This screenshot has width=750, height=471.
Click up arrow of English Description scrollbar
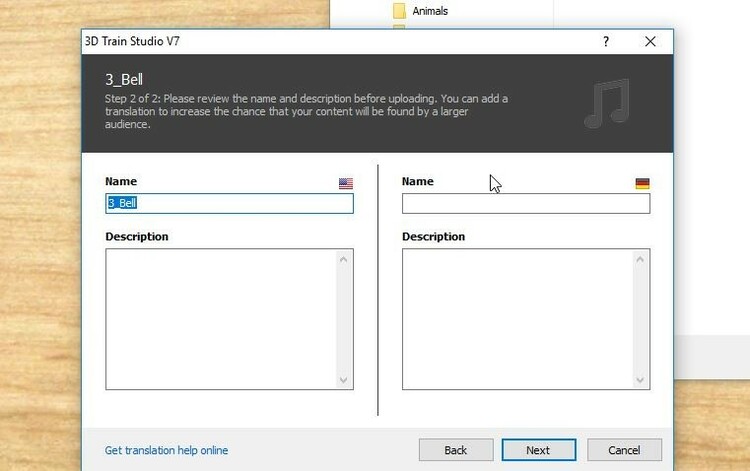(x=343, y=259)
